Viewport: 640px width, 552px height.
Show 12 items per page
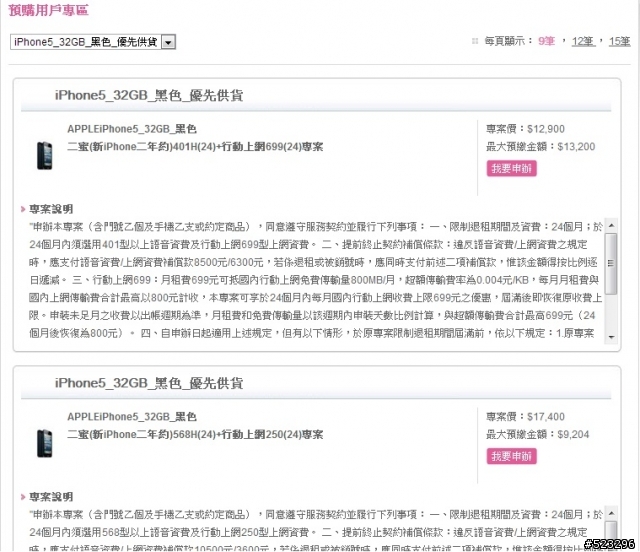tap(583, 41)
